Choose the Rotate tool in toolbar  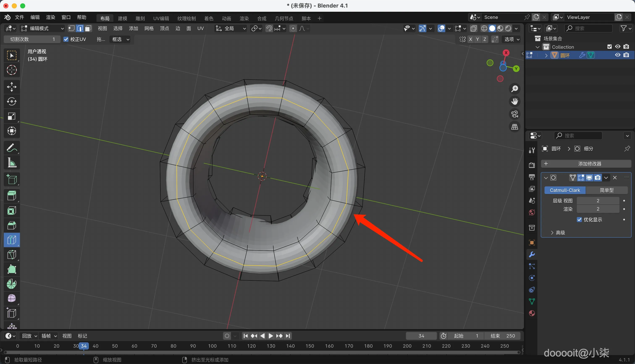point(12,102)
